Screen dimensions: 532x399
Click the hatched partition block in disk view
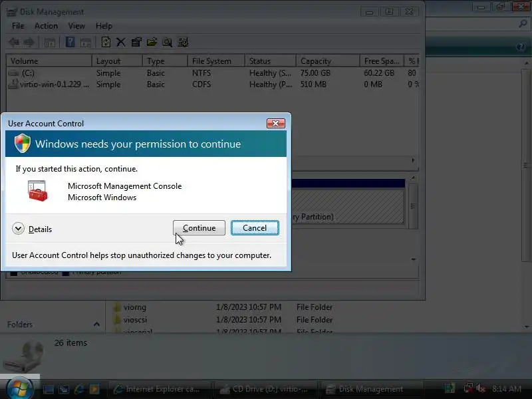pyautogui.click(x=348, y=206)
